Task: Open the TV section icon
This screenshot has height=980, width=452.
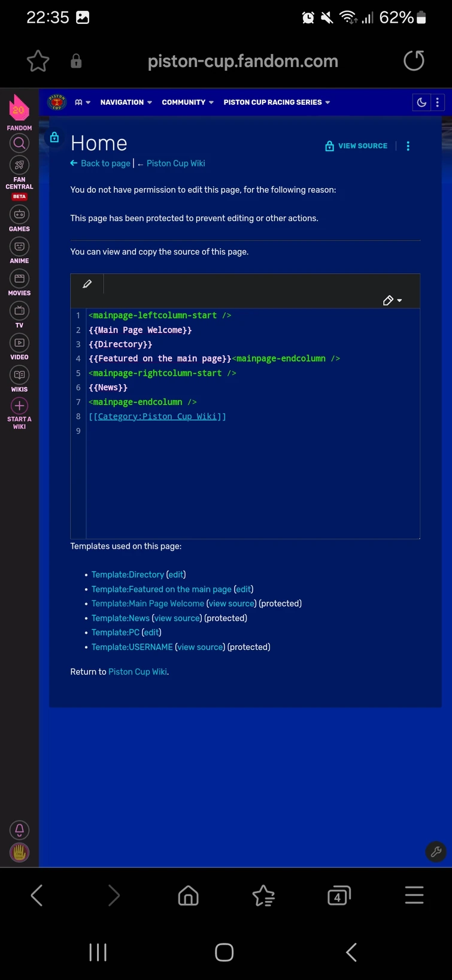Action: [x=19, y=310]
